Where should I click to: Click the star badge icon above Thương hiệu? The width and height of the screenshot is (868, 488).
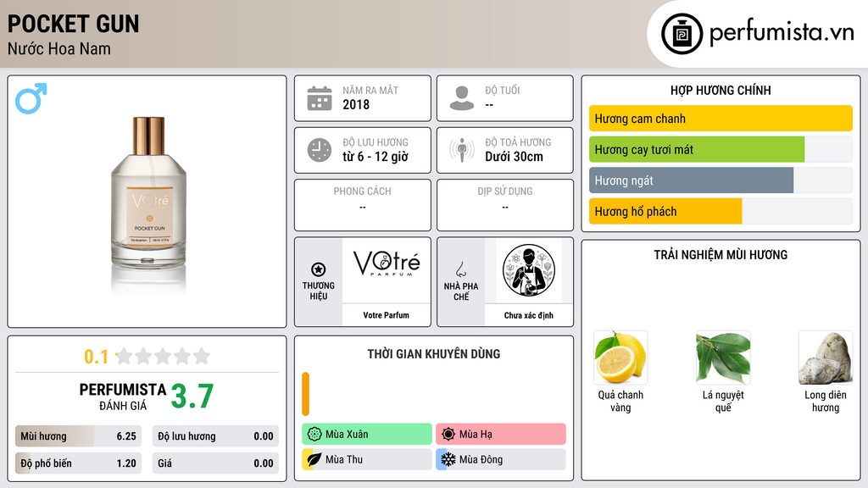pyautogui.click(x=319, y=269)
